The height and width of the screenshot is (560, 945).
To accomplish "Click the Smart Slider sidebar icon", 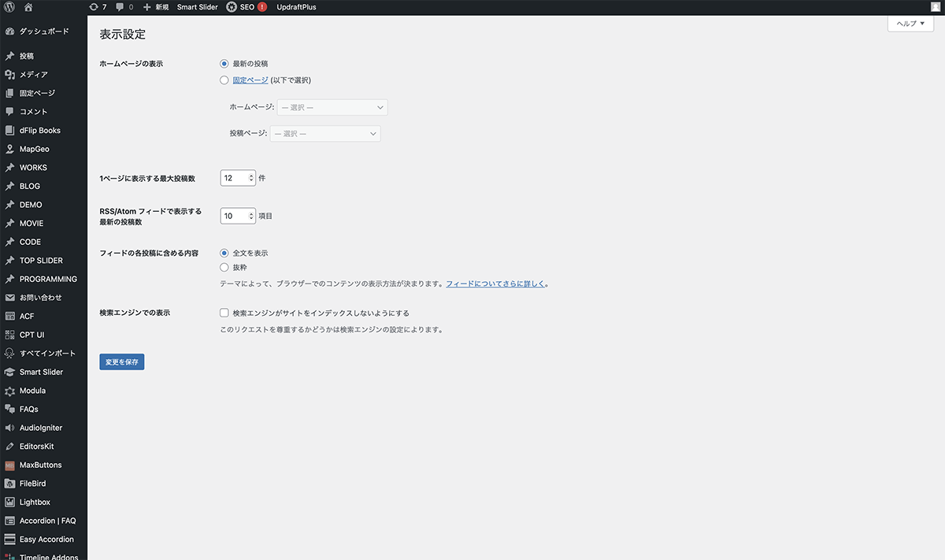I will (x=9, y=372).
